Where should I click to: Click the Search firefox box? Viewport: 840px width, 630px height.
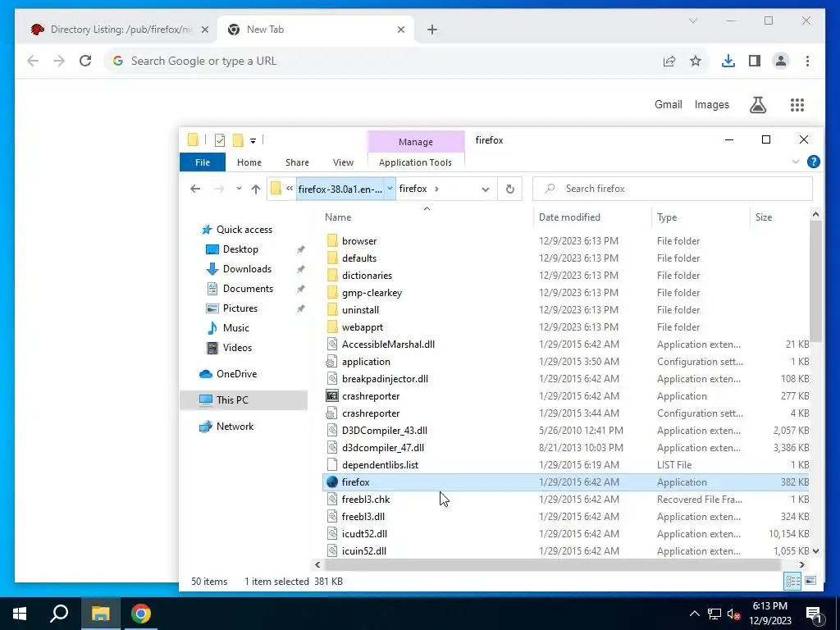(673, 189)
